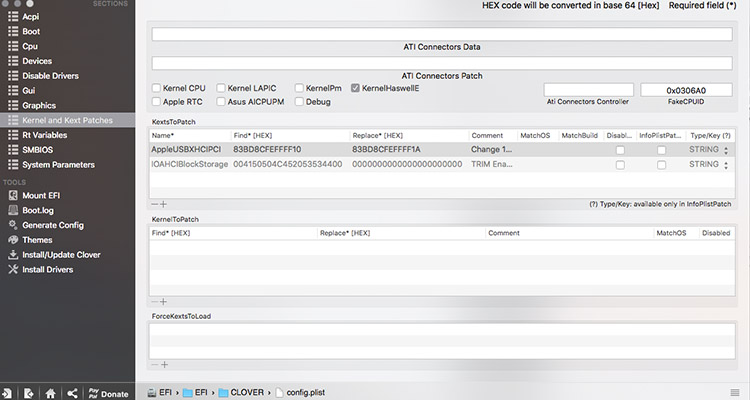Add a new KernelToPatch entry
Viewport: 750px width, 400px height.
click(164, 302)
